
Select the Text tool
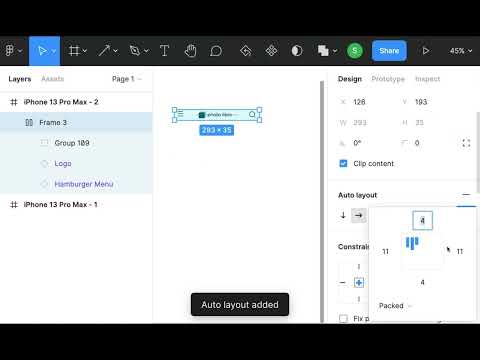[164, 51]
